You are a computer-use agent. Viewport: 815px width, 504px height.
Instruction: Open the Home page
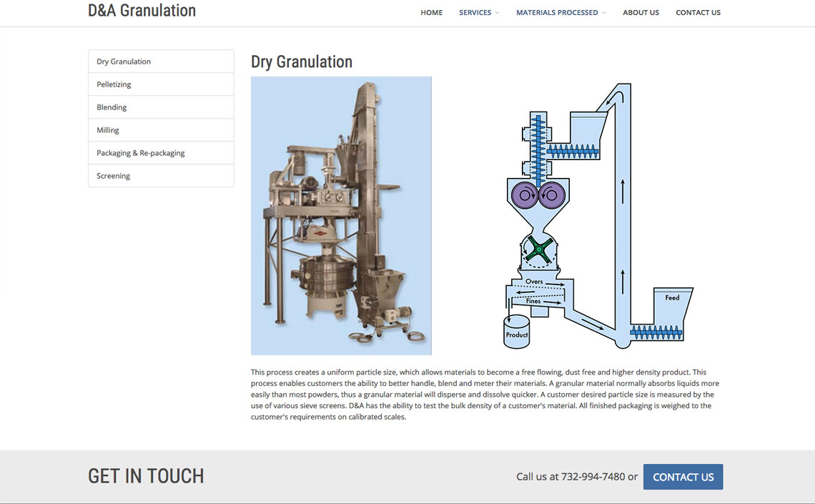pyautogui.click(x=431, y=12)
